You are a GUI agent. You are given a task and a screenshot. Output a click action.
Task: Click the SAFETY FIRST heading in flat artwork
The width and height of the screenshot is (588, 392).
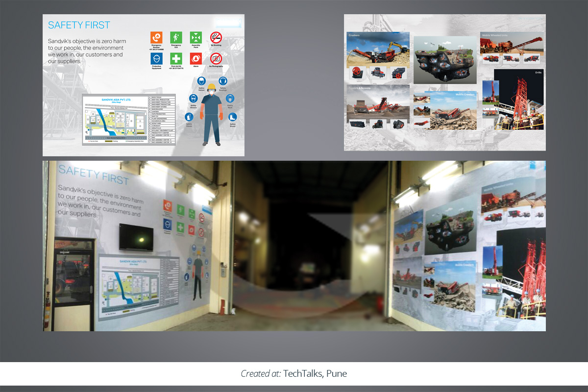click(x=79, y=25)
